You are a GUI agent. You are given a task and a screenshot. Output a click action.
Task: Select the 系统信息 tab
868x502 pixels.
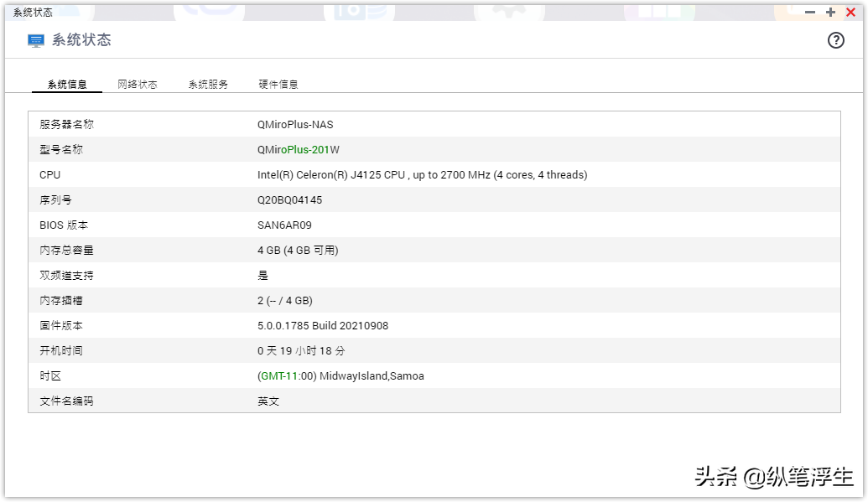pos(67,84)
